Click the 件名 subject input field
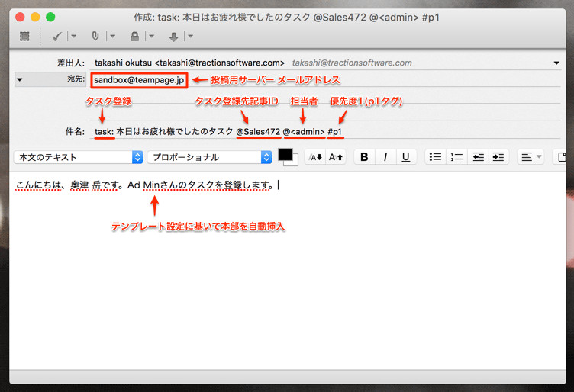 (x=325, y=131)
